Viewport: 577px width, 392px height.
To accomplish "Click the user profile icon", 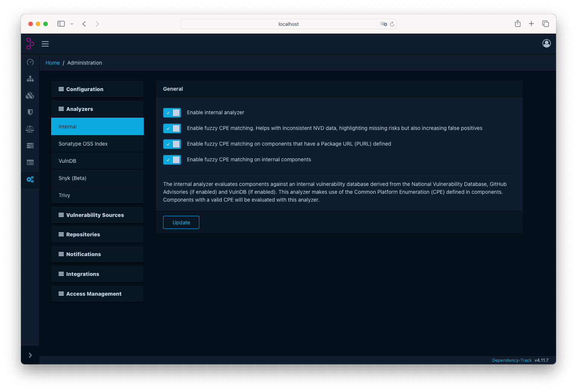I will tap(546, 44).
